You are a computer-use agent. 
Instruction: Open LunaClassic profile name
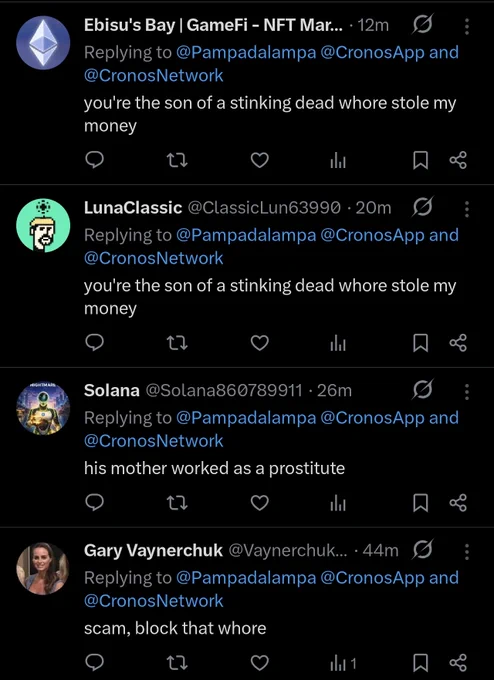coord(133,208)
